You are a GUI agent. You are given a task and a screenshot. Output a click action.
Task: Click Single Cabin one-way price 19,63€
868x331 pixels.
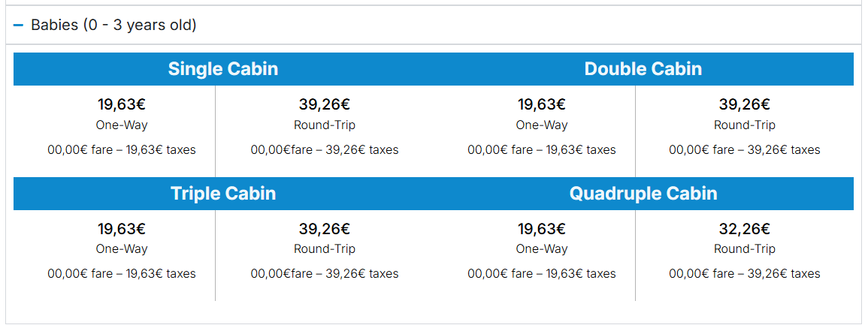click(122, 104)
